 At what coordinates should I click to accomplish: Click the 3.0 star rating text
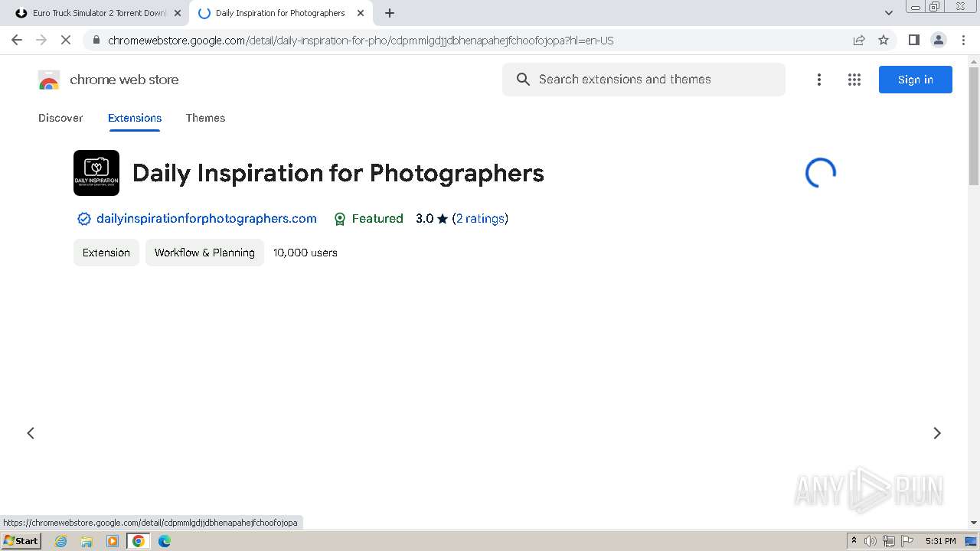click(432, 219)
